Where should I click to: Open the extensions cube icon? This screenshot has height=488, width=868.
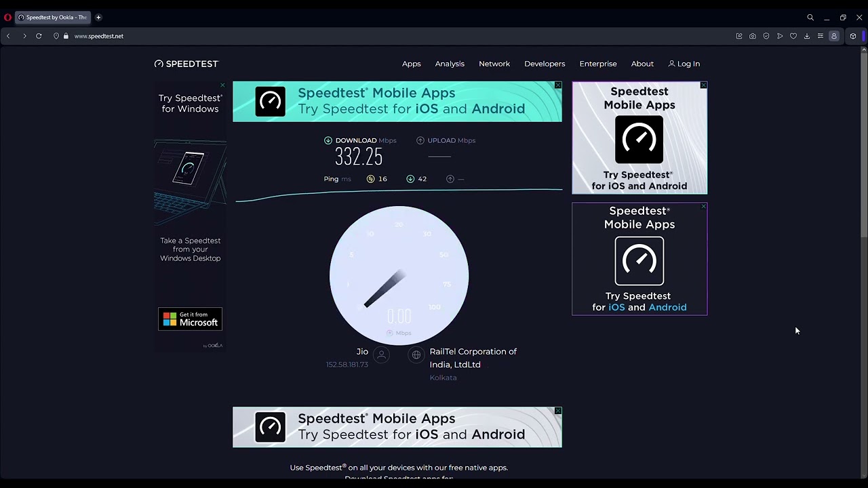853,36
